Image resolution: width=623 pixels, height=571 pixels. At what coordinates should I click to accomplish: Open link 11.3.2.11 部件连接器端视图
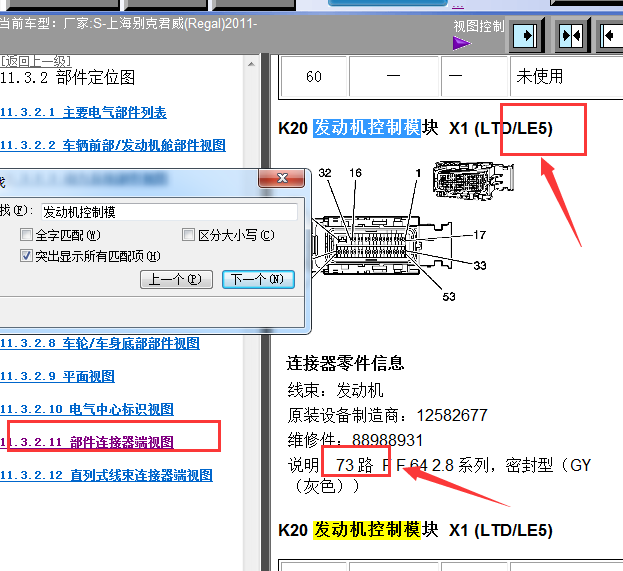87,442
